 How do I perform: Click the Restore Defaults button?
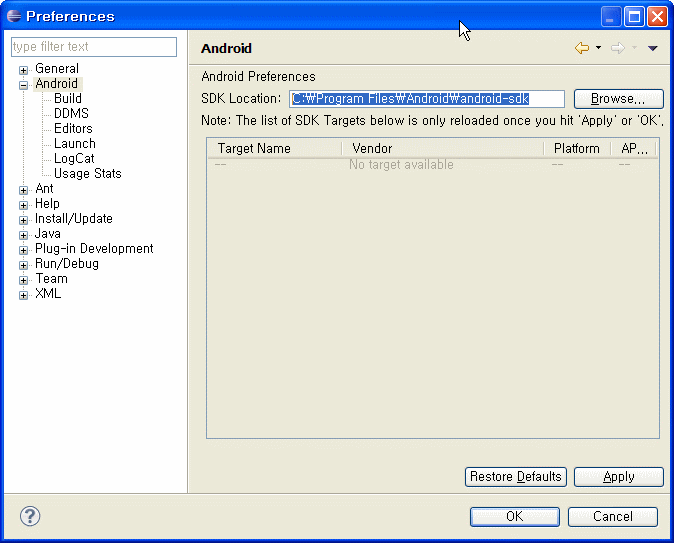(x=516, y=477)
